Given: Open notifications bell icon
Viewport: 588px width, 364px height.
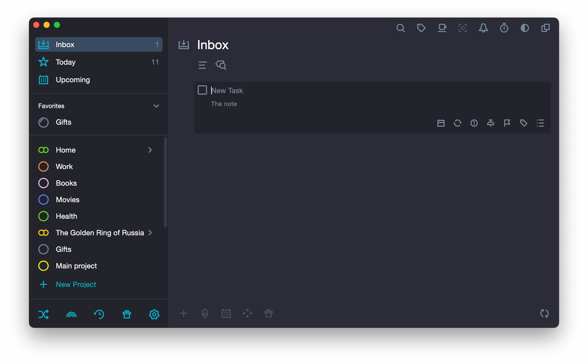Looking at the screenshot, I should 483,28.
